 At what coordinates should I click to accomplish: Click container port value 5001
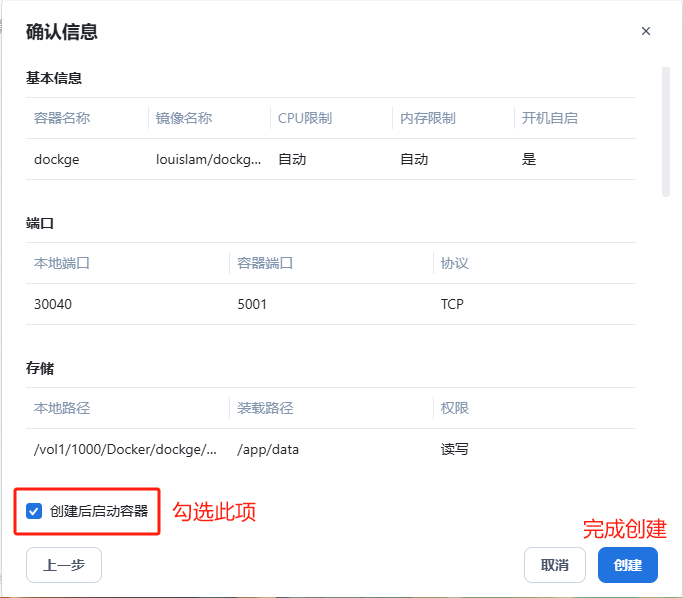252,304
